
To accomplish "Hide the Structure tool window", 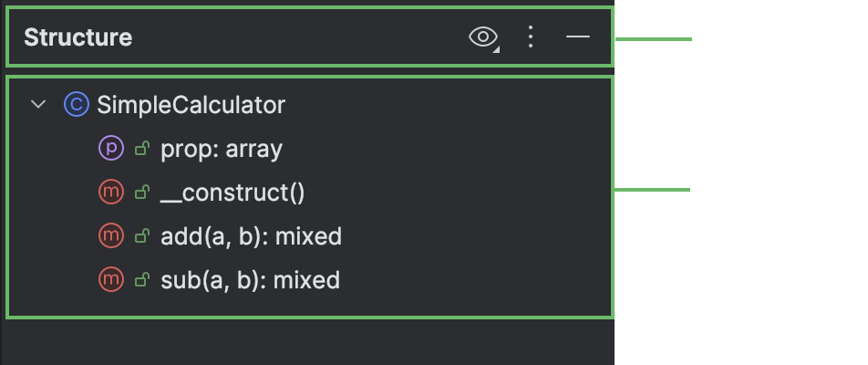I will pyautogui.click(x=578, y=37).
